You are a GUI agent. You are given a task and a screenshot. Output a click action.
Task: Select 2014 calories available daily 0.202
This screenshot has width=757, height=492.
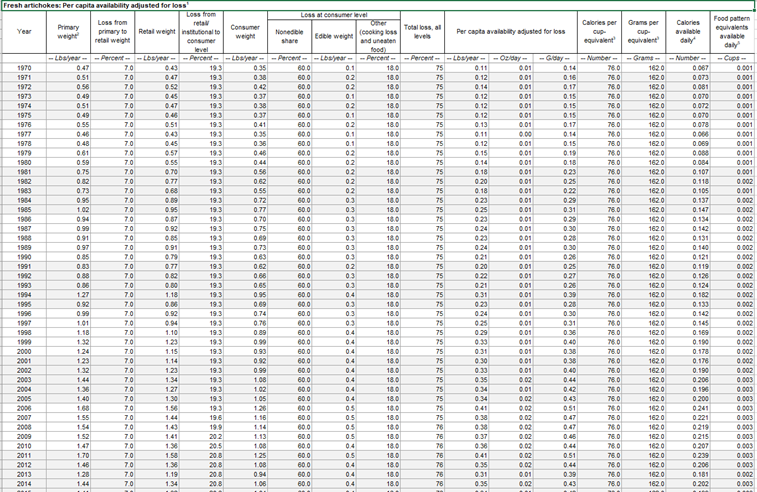click(x=688, y=484)
